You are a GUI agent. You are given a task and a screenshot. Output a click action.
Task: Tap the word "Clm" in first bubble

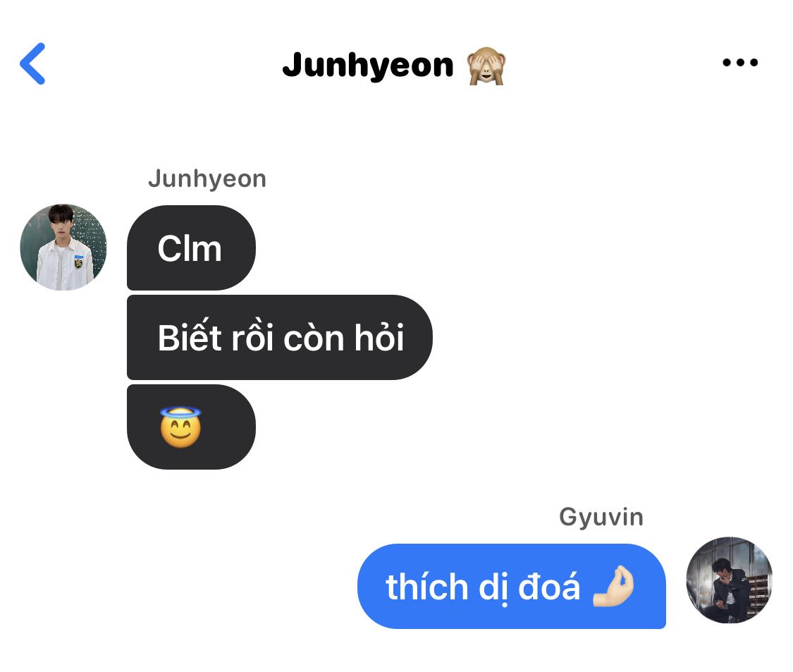(190, 248)
